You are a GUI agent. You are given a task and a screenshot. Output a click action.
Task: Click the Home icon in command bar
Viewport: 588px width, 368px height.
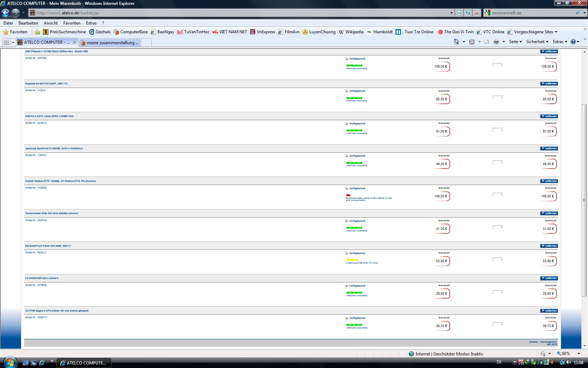(456, 42)
